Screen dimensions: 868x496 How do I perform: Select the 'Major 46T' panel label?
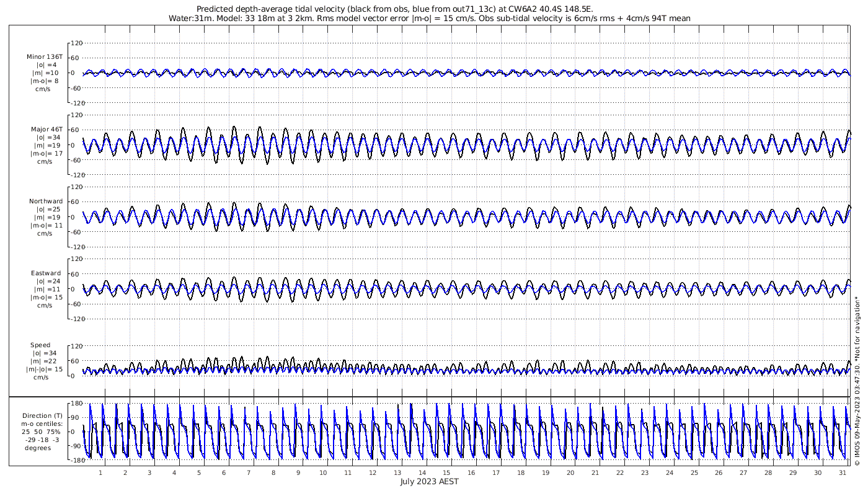click(46, 129)
